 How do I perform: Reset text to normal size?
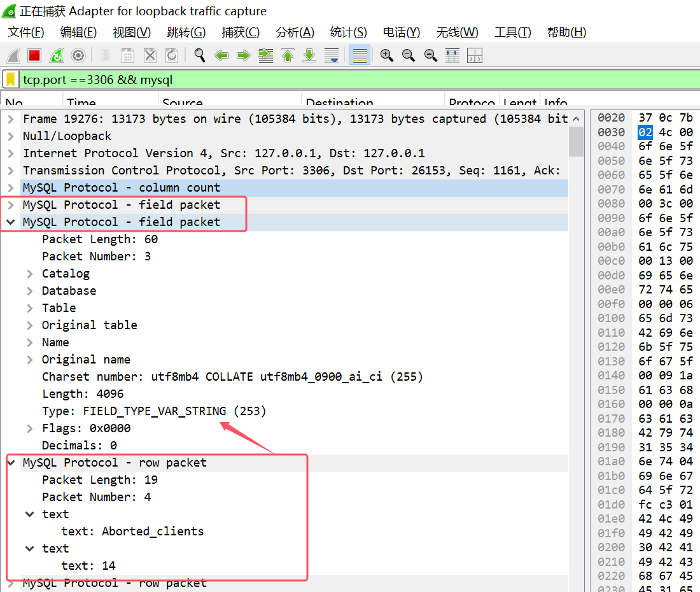click(x=430, y=56)
